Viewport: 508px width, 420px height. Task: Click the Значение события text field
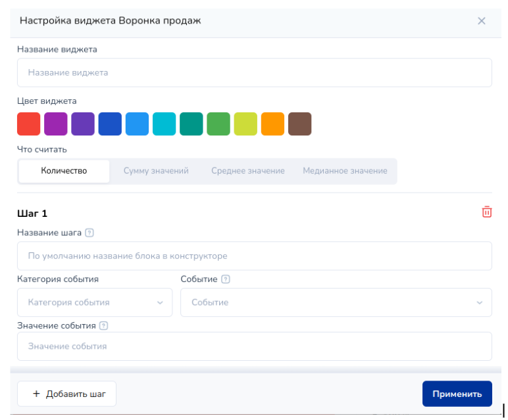tap(254, 346)
